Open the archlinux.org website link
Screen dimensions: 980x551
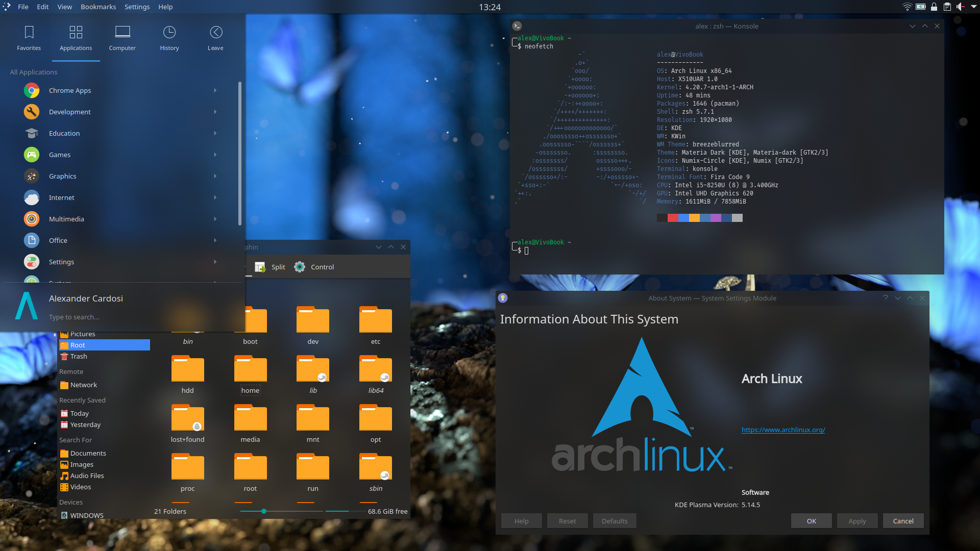[x=783, y=430]
